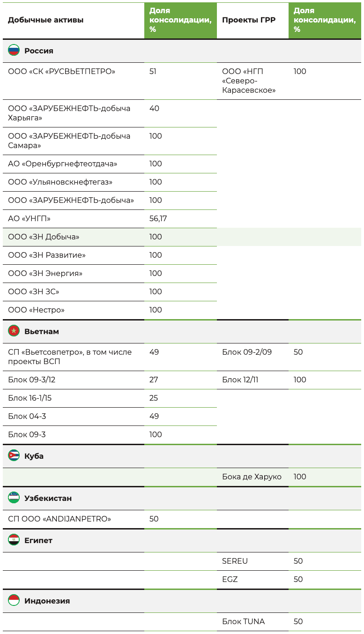The image size is (364, 634).
Task: Select the «Добычные активы» column header
Action: (46, 20)
